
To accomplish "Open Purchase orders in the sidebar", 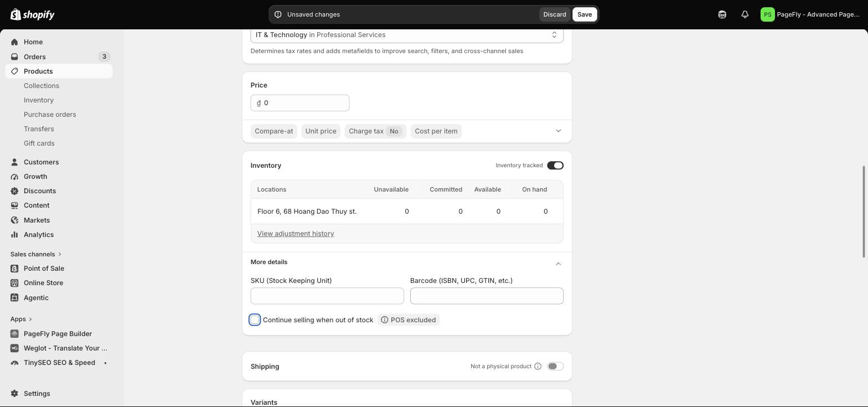I will 50,115.
